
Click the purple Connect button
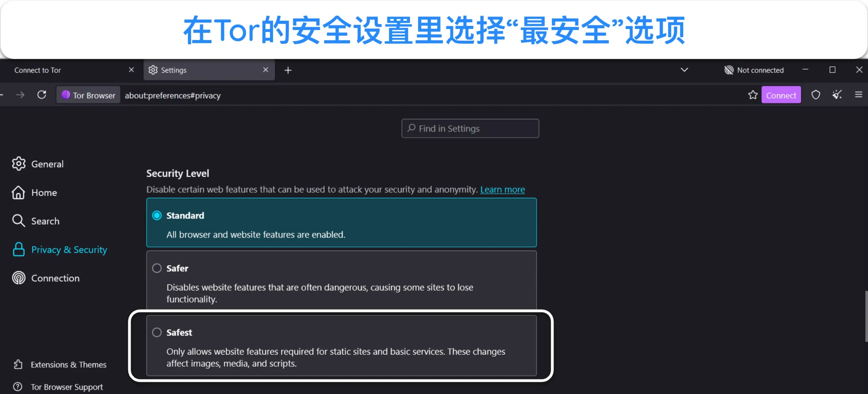tap(781, 95)
